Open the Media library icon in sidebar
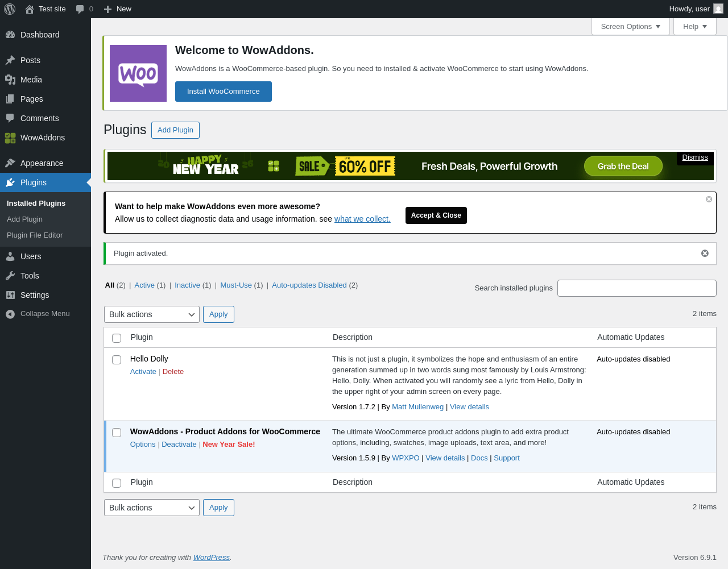This screenshot has width=728, height=569. 10,80
